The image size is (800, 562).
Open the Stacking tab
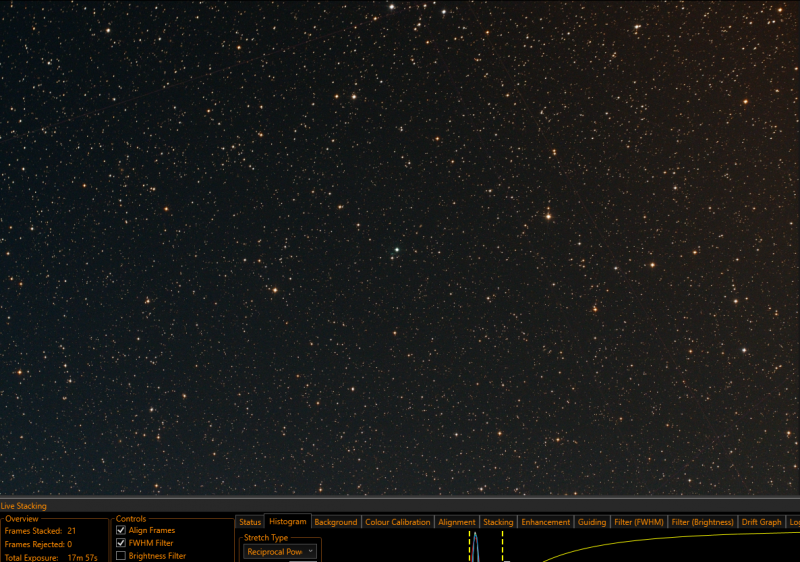[x=498, y=522]
